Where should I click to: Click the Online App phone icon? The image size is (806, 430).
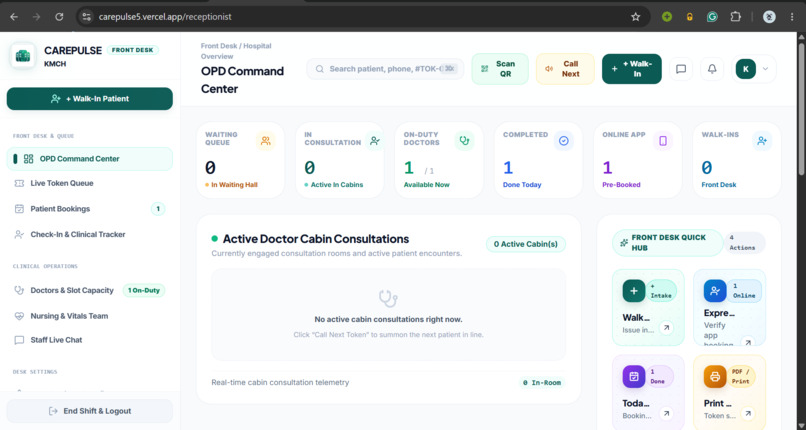(x=663, y=141)
